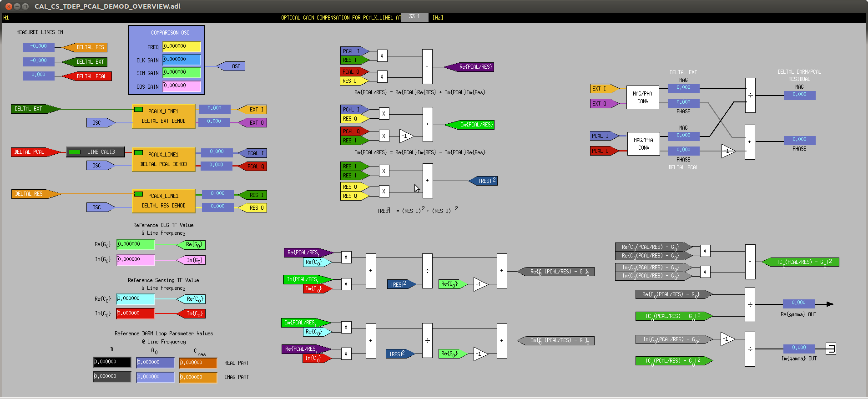Click the orange DELTAL RES tag under Measured Lines
868x399 pixels.
coord(85,47)
